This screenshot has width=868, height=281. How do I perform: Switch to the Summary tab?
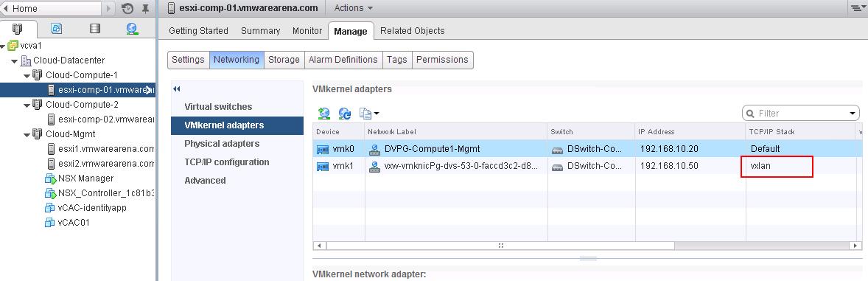tap(260, 31)
